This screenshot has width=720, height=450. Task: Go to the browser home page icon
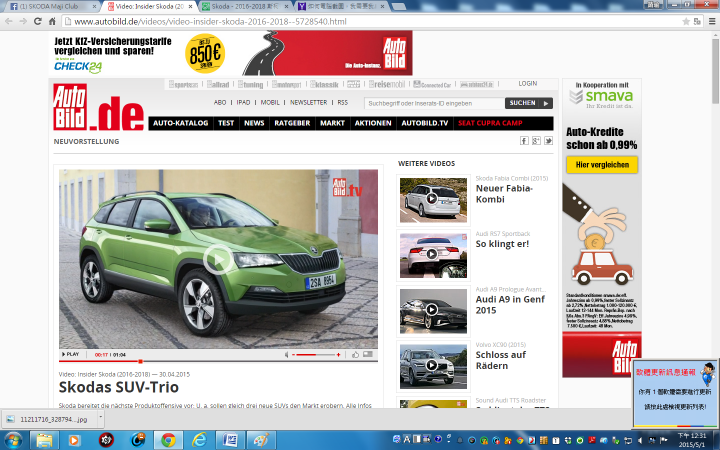[52, 21]
